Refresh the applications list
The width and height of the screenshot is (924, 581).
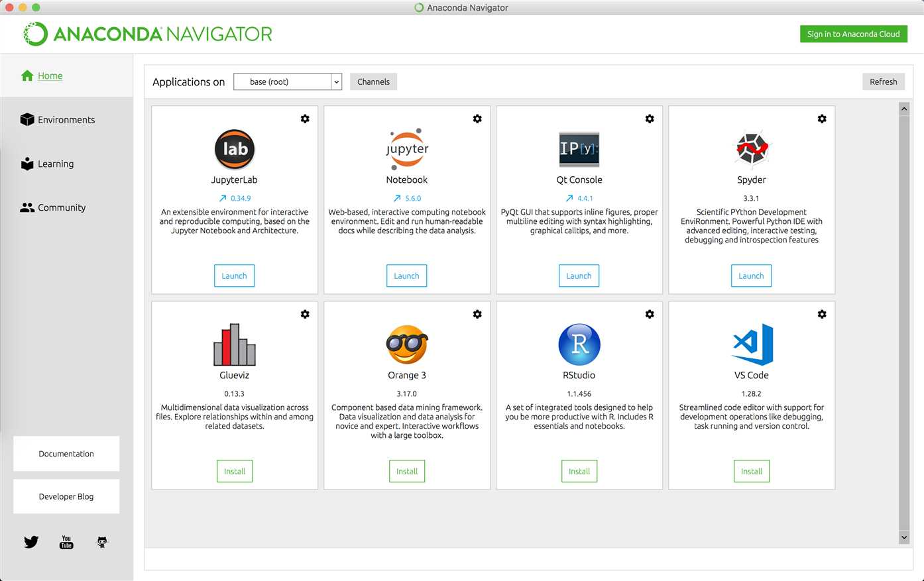[884, 81]
